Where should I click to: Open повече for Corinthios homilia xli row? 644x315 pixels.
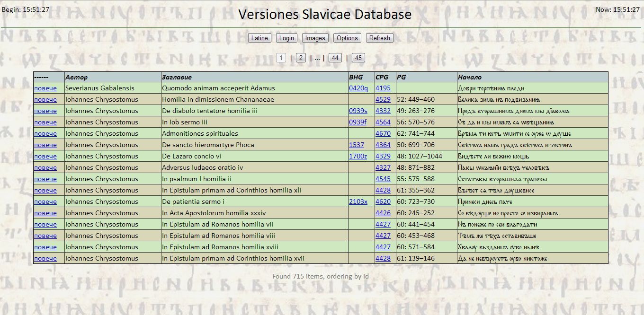[45, 190]
